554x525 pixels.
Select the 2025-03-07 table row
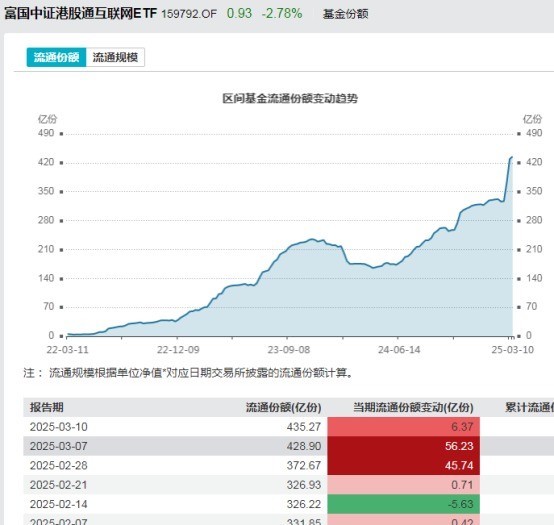[288, 446]
